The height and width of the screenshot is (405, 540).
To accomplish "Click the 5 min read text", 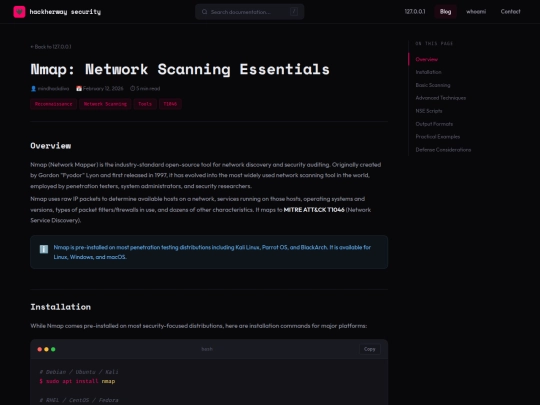I will click(x=148, y=89).
